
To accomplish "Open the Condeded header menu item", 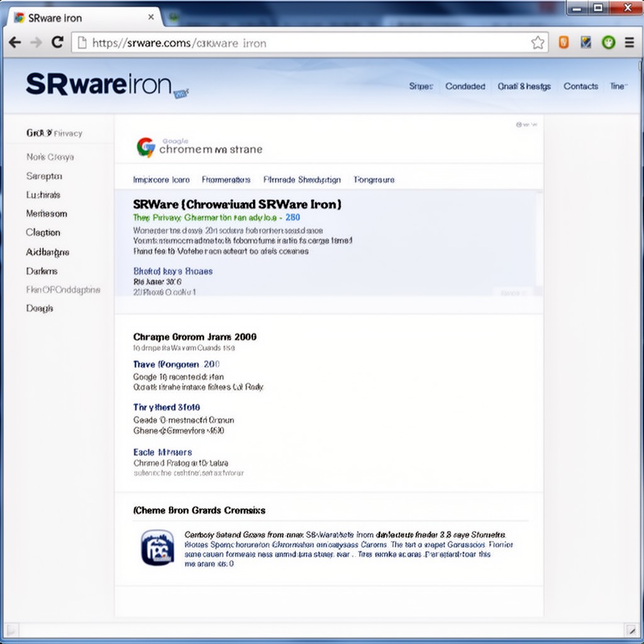I will click(465, 86).
